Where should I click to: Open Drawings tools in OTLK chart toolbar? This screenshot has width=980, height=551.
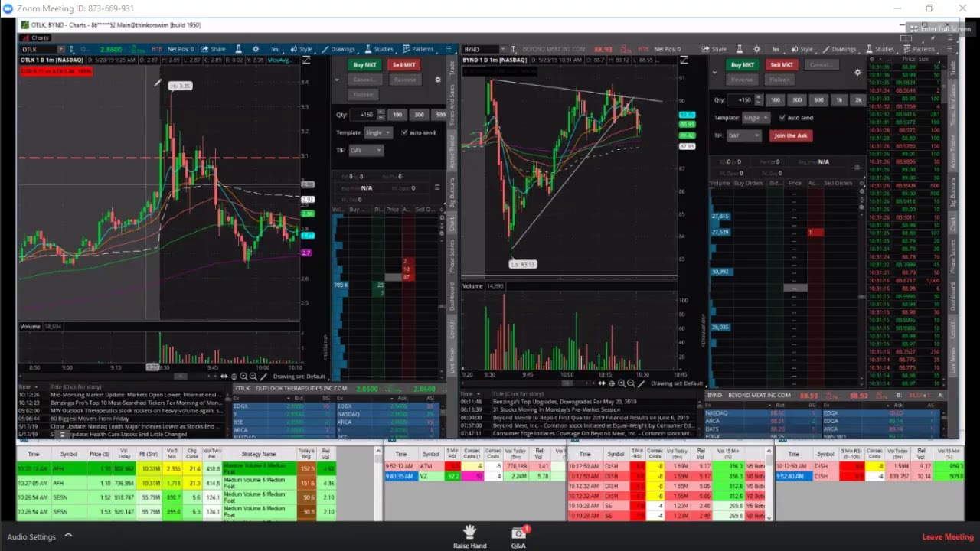pos(338,49)
